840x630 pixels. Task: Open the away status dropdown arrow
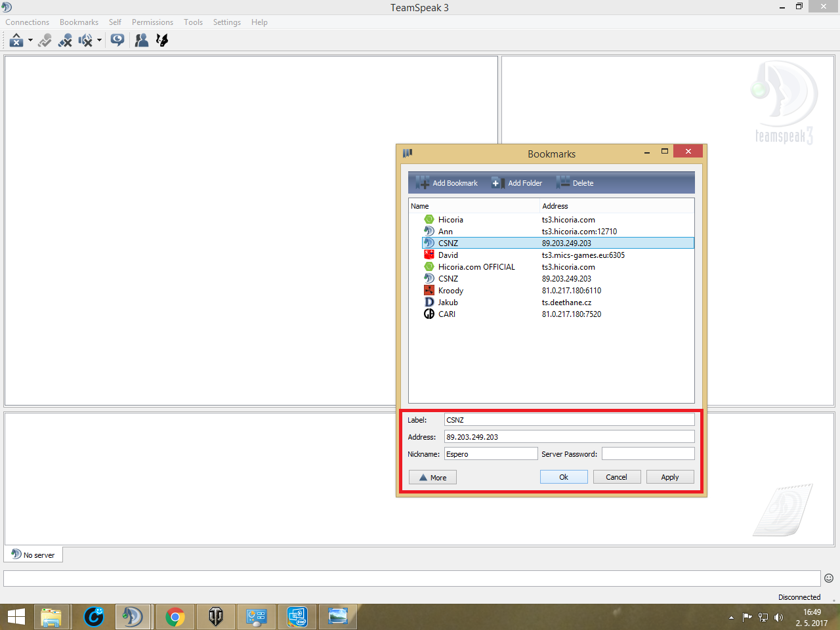coord(30,41)
